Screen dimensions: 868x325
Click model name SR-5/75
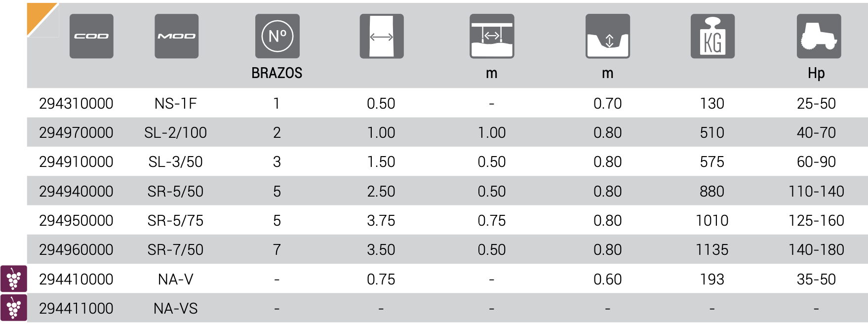[176, 221]
